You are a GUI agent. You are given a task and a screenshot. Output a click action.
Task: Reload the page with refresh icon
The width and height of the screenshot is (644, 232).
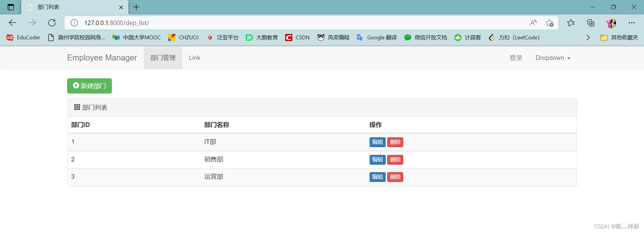(x=52, y=23)
